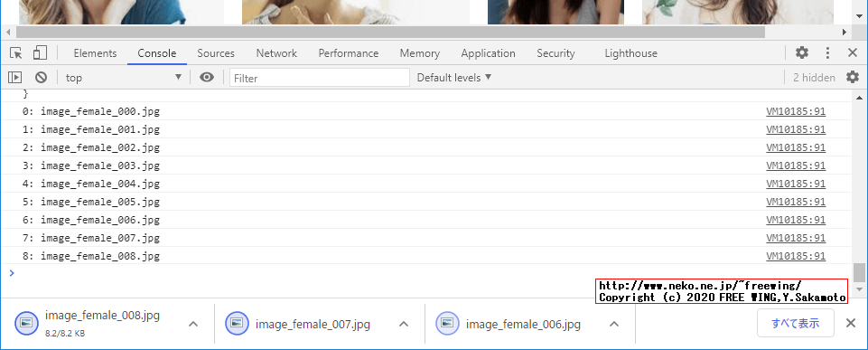Switch to the Network tab
Viewport: 868px width, 350px height.
[x=276, y=53]
